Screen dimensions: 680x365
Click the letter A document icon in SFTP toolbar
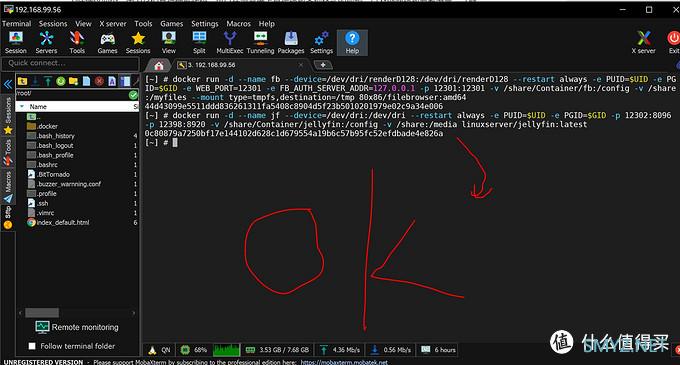click(x=112, y=81)
